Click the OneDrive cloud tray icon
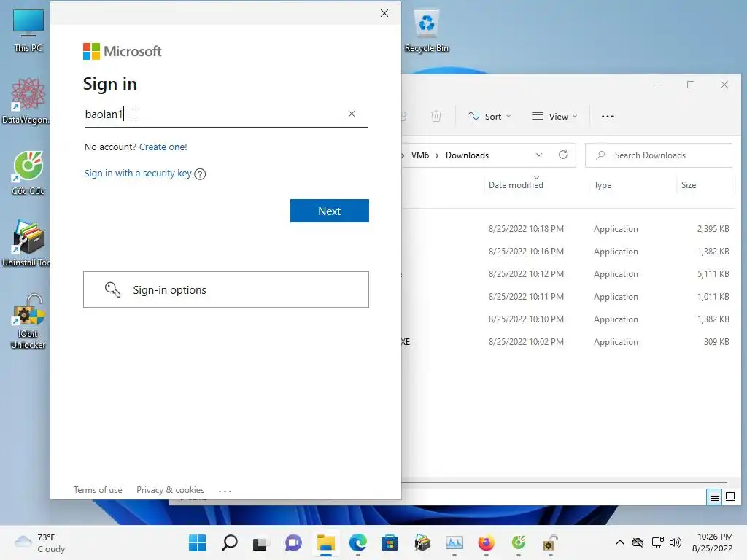 [x=638, y=542]
